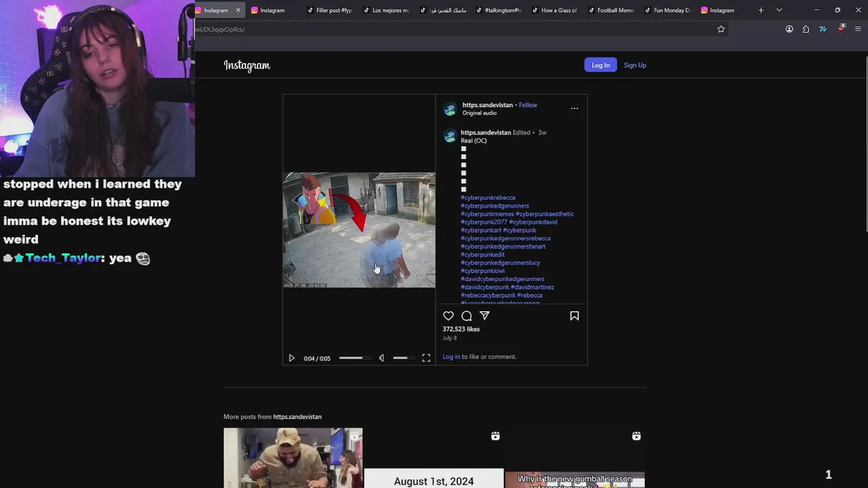Click the red badge extension icon

pos(841,28)
